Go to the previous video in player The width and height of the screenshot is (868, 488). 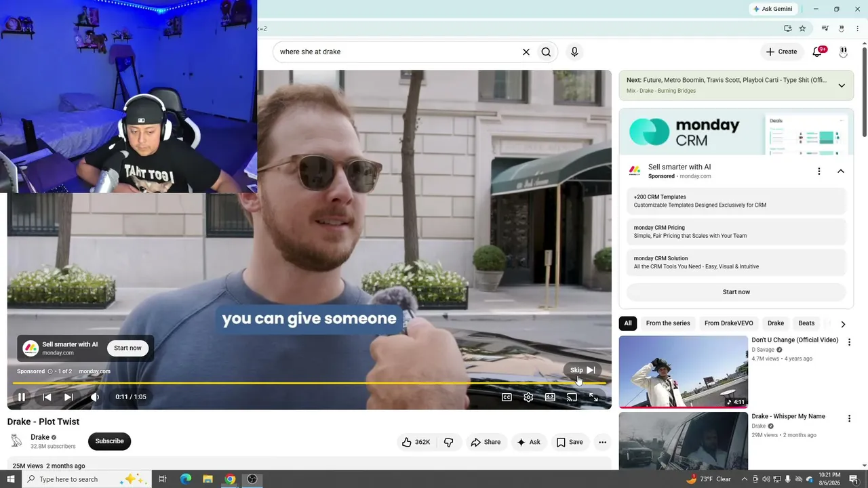pyautogui.click(x=47, y=397)
